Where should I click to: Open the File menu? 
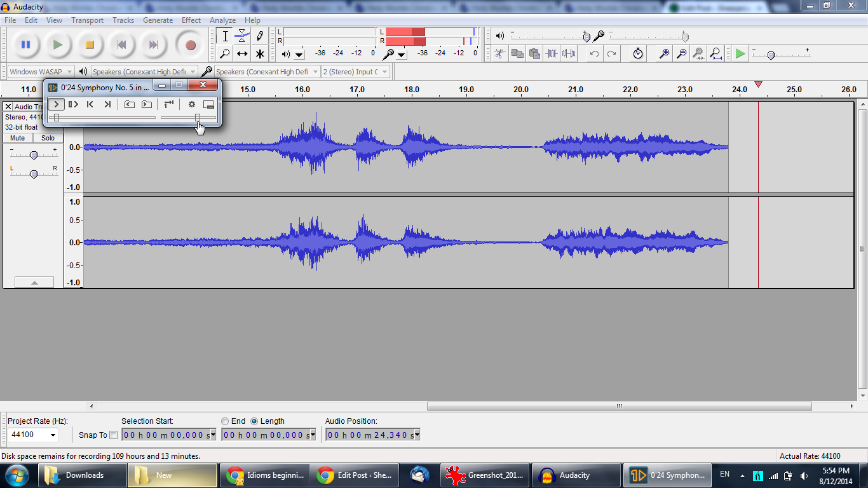10,20
